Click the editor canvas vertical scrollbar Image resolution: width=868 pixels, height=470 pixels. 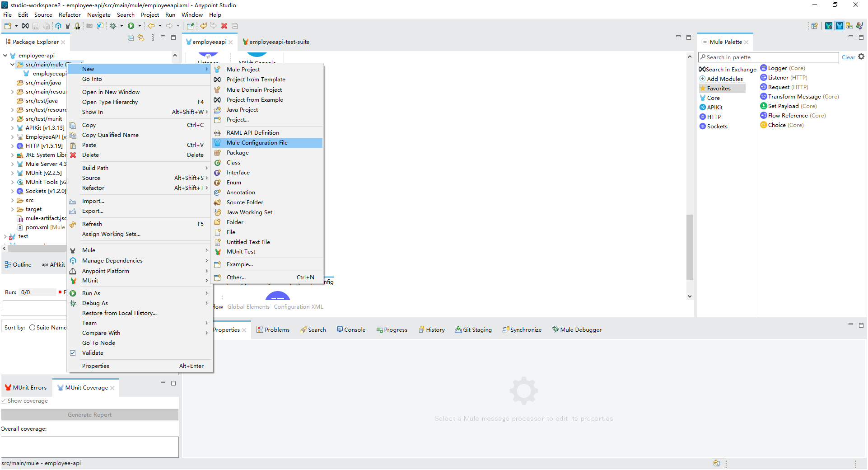coord(689,247)
